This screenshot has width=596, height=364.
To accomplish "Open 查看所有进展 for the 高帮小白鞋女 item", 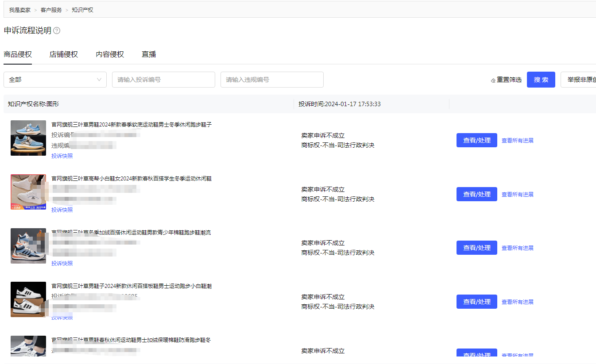I will [x=518, y=195].
